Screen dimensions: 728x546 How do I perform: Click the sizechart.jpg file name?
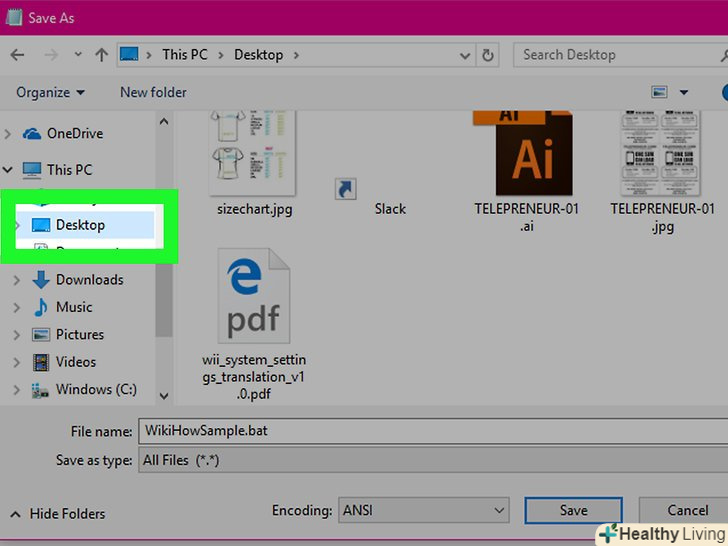click(254, 209)
